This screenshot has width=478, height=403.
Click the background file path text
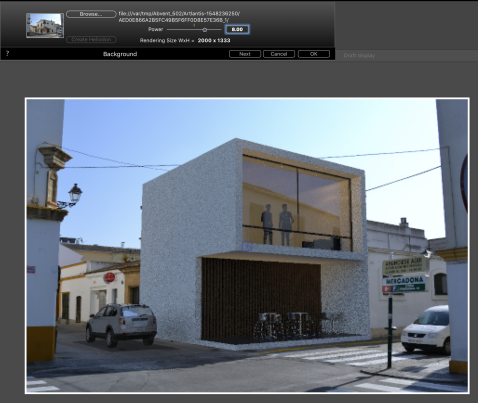tap(179, 17)
